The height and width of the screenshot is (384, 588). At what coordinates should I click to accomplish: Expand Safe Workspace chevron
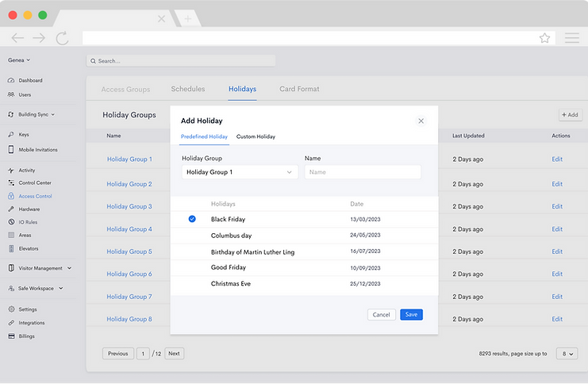[x=61, y=288]
